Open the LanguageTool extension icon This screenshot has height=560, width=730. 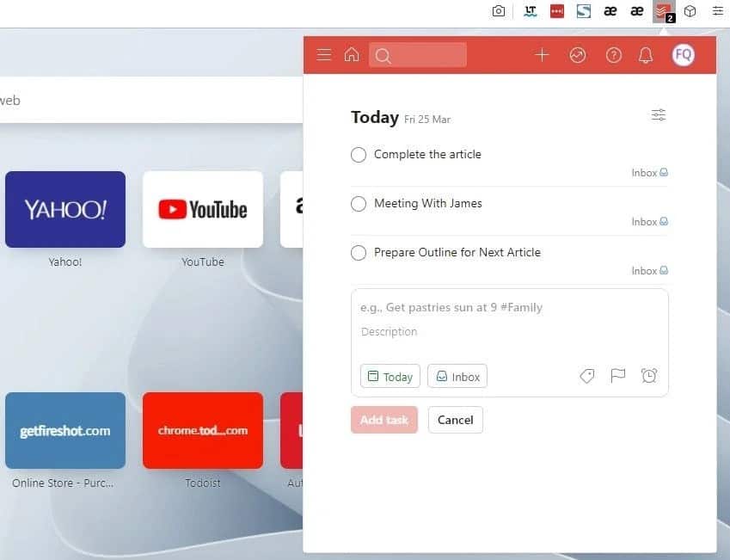[x=530, y=10]
